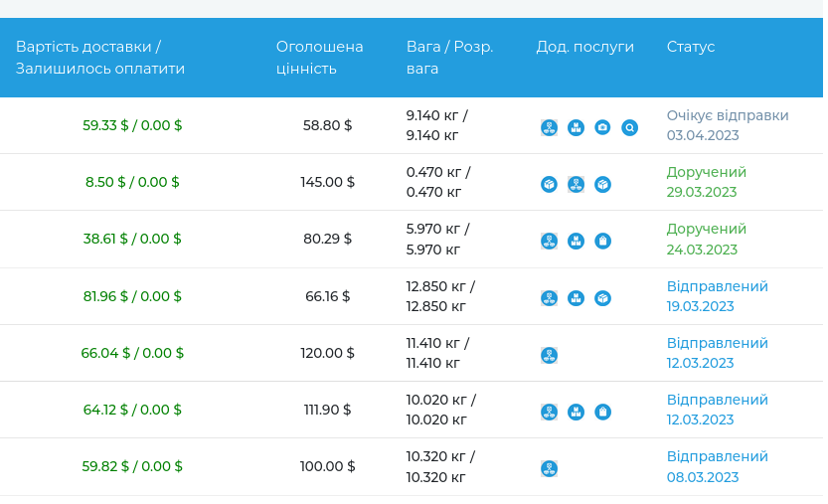This screenshot has height=504, width=828.
Task: Click the parcel split icon in the 38.61 $ row
Action: click(549, 241)
